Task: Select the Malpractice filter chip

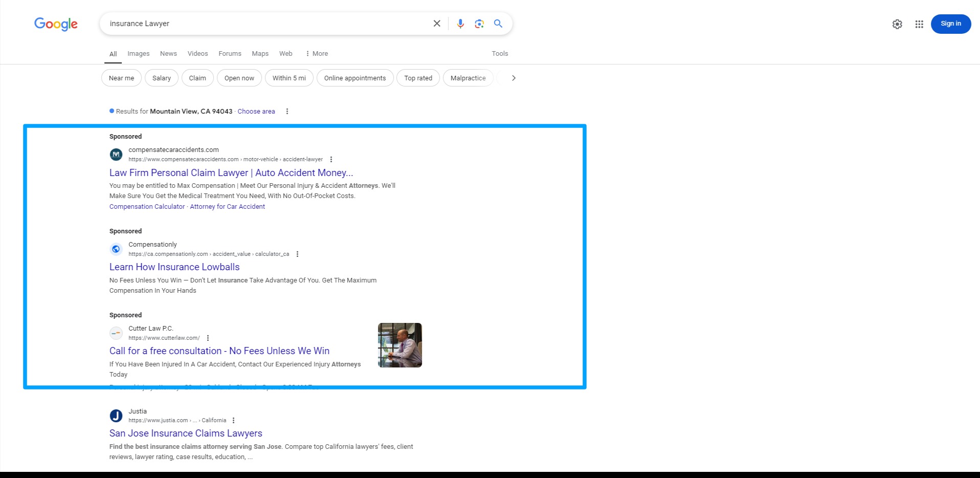Action: [x=468, y=78]
